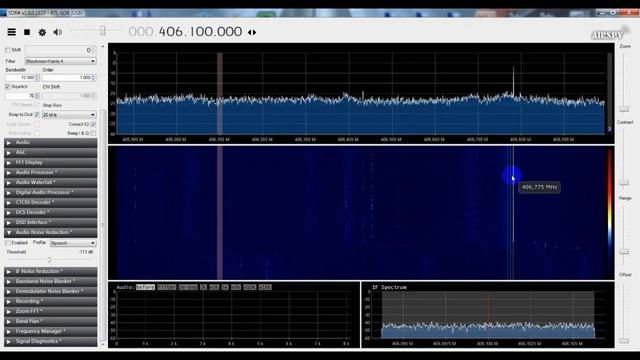
Task: Adjust the Offset slider on right
Action: (x=624, y=340)
